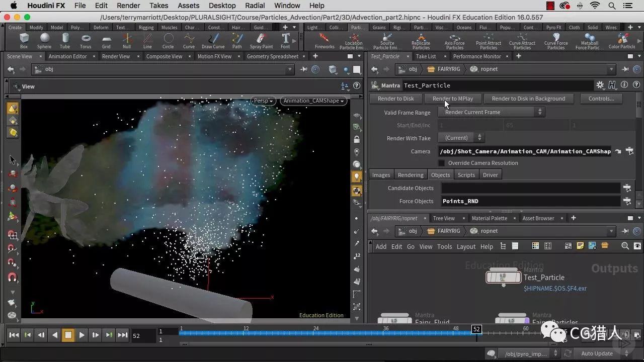Stop playback in the playbar
Viewport: 644px width, 362px height.
68,335
